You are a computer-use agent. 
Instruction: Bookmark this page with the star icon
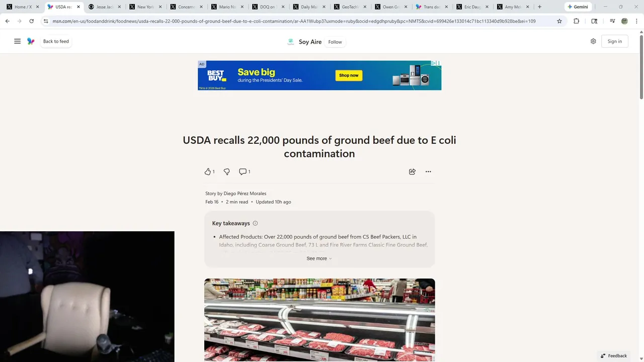tap(559, 21)
